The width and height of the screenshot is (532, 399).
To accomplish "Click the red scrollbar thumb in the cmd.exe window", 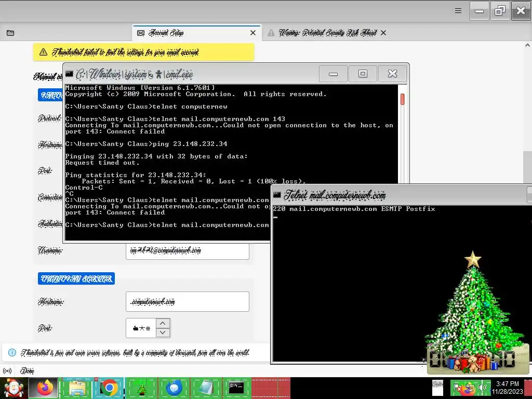I will (x=403, y=99).
